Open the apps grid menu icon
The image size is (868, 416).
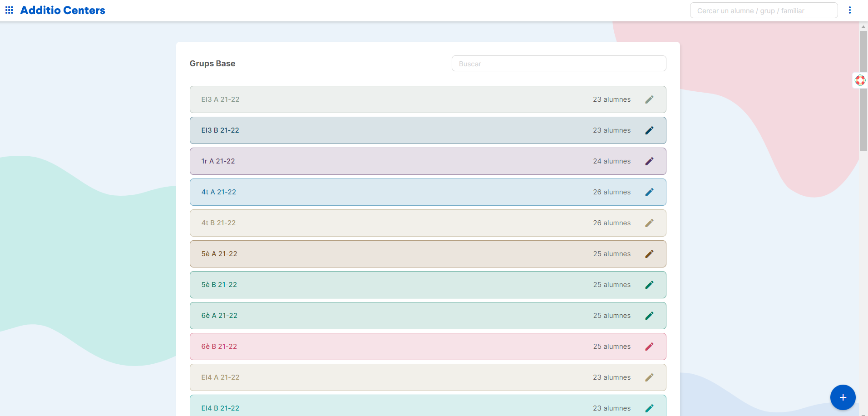[x=9, y=10]
